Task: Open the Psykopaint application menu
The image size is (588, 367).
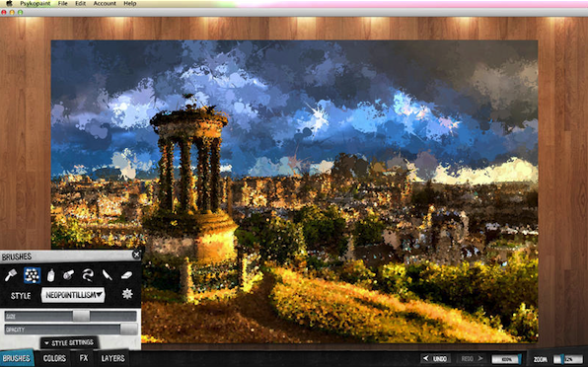Action: (35, 3)
